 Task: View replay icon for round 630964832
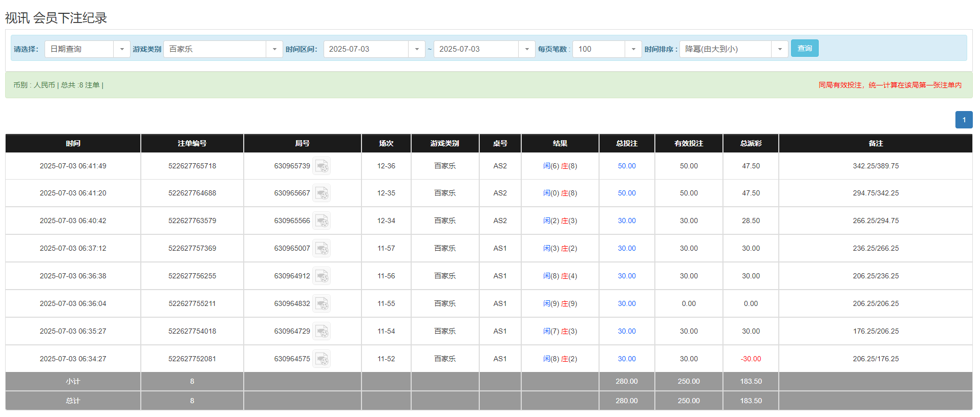tap(322, 304)
